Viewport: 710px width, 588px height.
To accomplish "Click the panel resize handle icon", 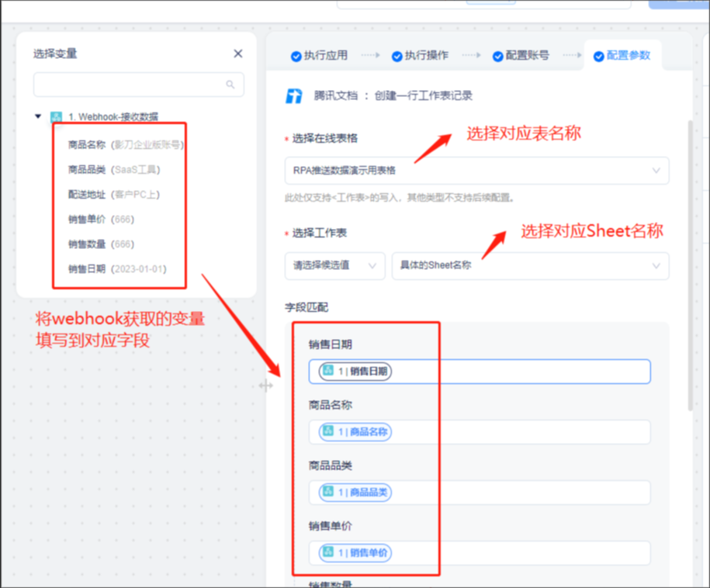I will pyautogui.click(x=266, y=386).
